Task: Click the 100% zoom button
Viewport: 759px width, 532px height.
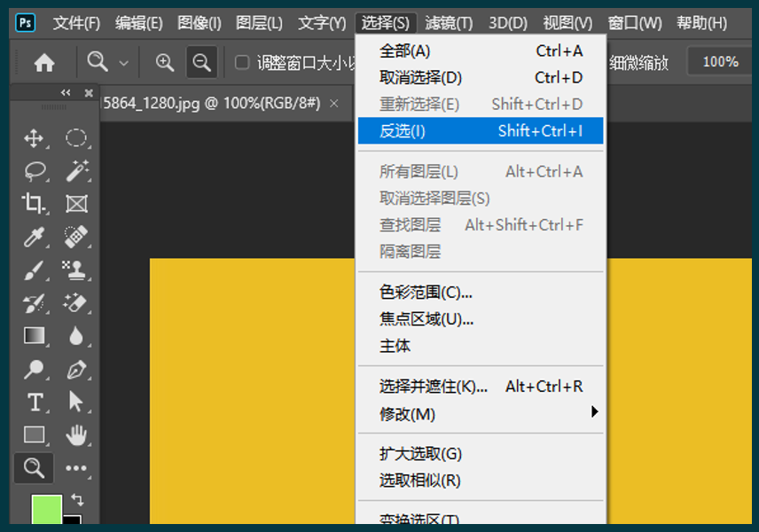Action: (720, 62)
